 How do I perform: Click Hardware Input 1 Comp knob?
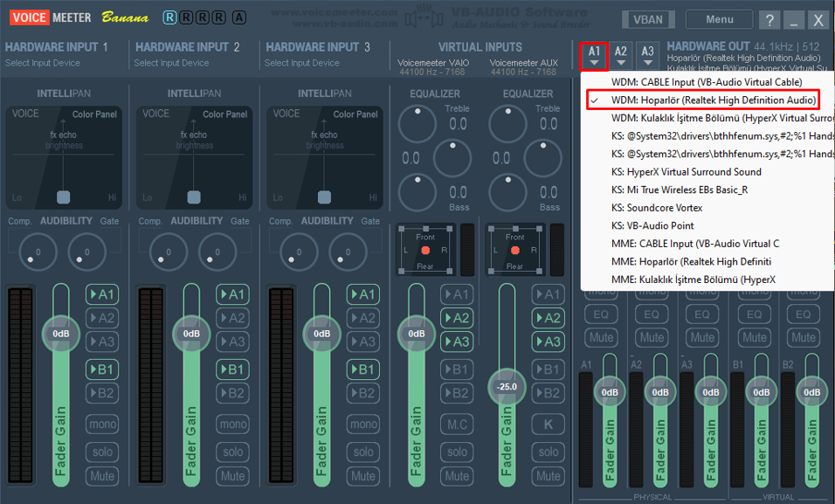(x=38, y=252)
